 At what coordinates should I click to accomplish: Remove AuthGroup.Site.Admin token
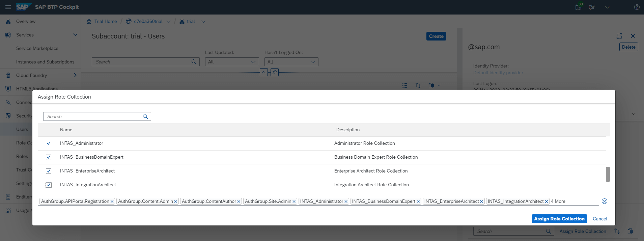(x=294, y=202)
